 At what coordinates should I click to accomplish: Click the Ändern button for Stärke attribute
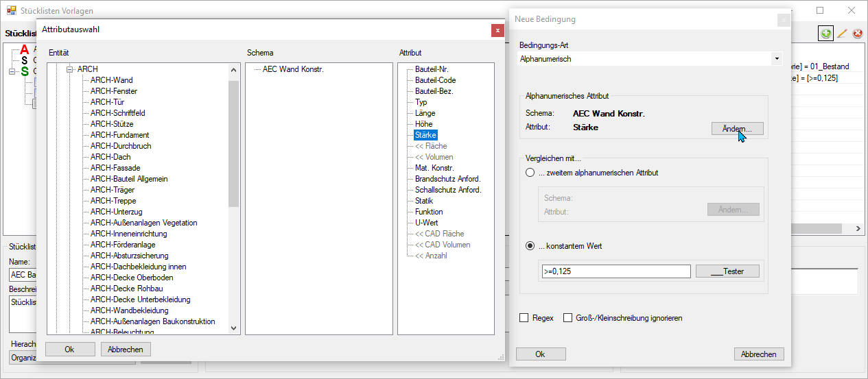[x=738, y=128]
